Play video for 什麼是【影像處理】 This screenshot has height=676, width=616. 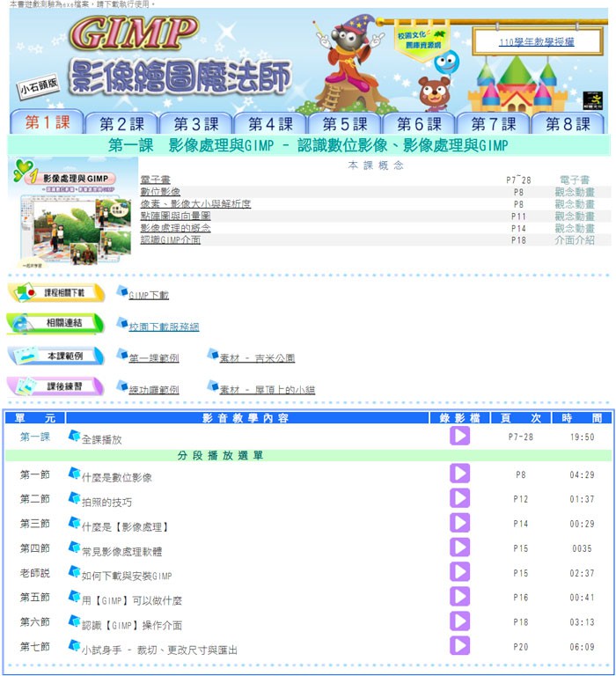coord(459,524)
